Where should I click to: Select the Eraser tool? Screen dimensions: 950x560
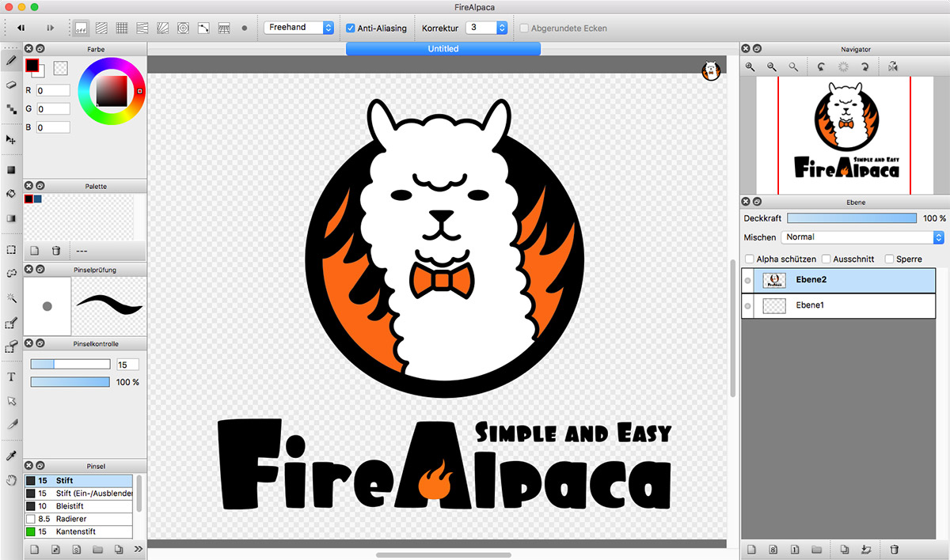[11, 84]
